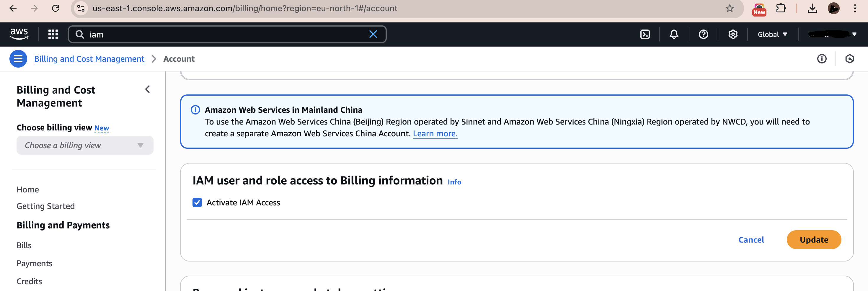Click the AWS logo to go home

point(19,34)
